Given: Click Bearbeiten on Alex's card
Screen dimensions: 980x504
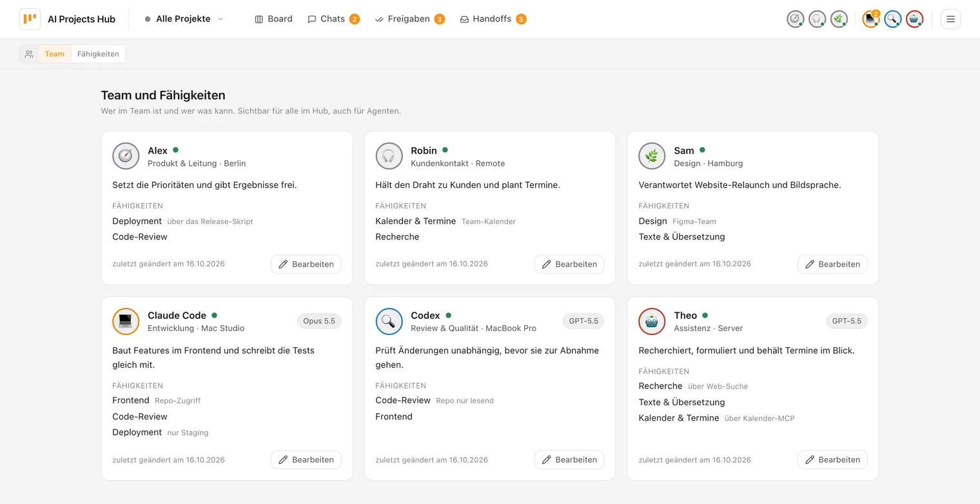Looking at the screenshot, I should pyautogui.click(x=306, y=264).
